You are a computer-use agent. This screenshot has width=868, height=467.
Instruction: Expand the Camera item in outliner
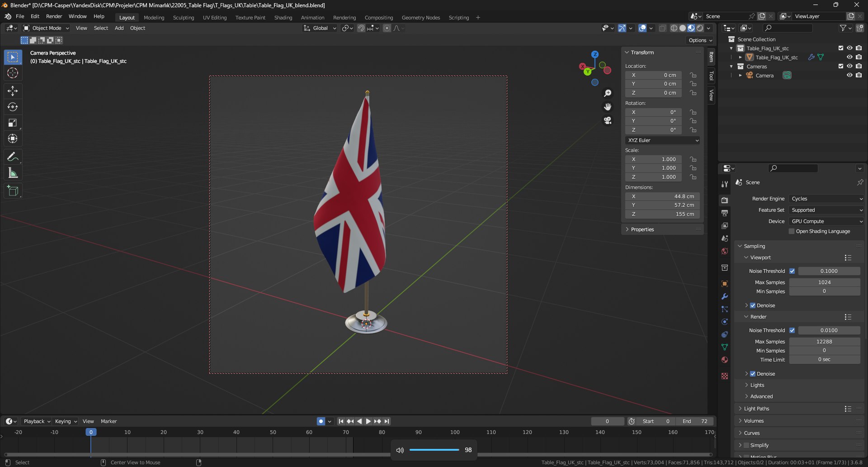(740, 76)
